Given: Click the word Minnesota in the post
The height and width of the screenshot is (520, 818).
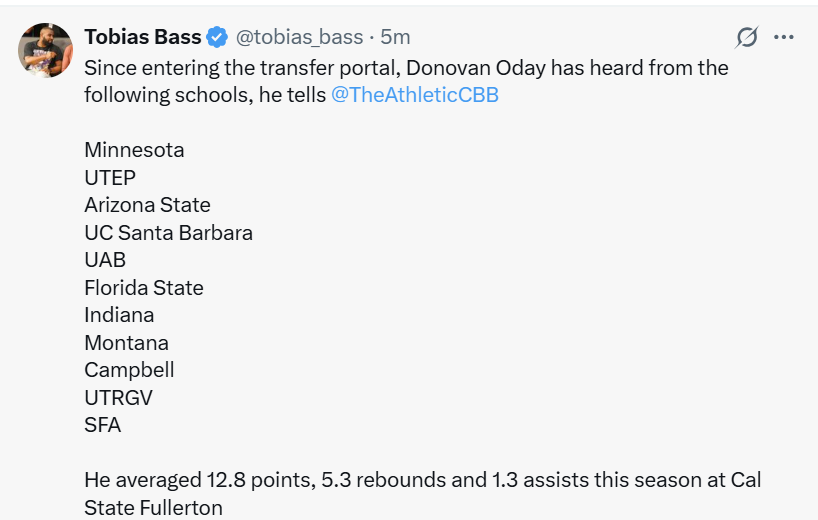Looking at the screenshot, I should (x=134, y=150).
